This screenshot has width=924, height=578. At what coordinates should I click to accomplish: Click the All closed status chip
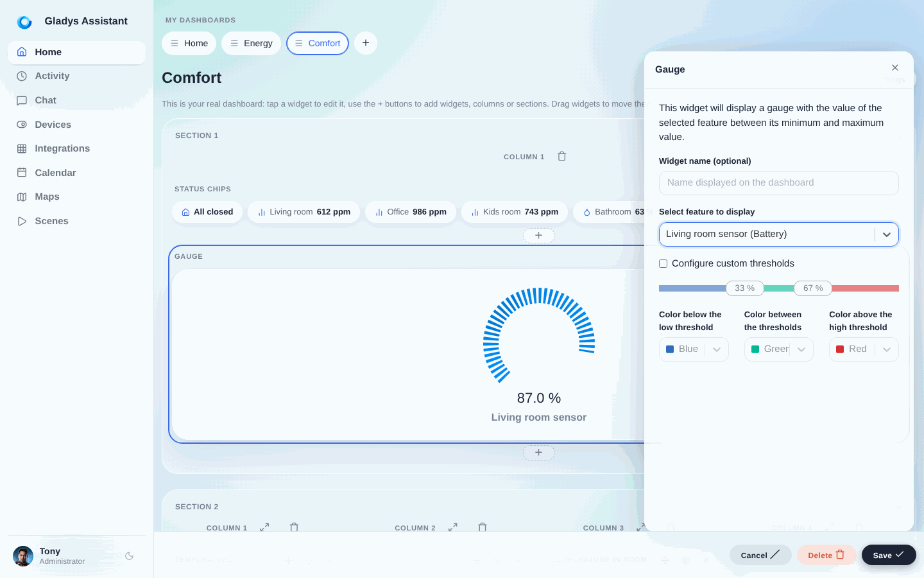207,212
